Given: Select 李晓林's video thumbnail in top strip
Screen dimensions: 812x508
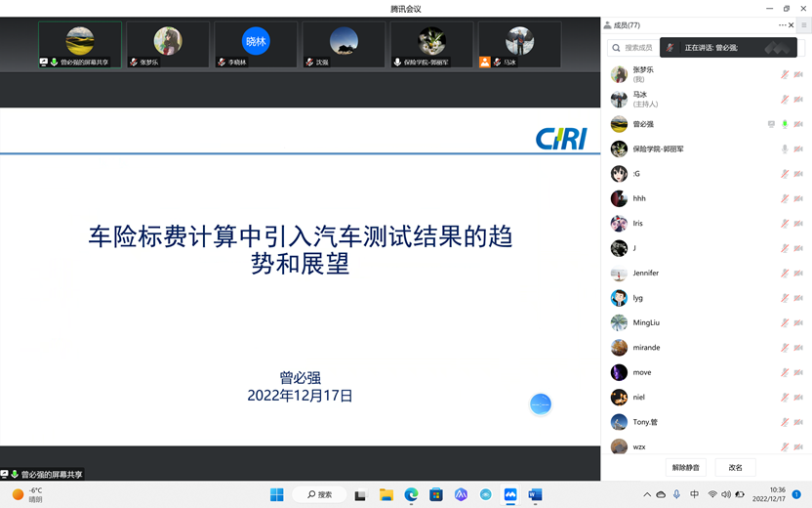Looking at the screenshot, I should 256,45.
